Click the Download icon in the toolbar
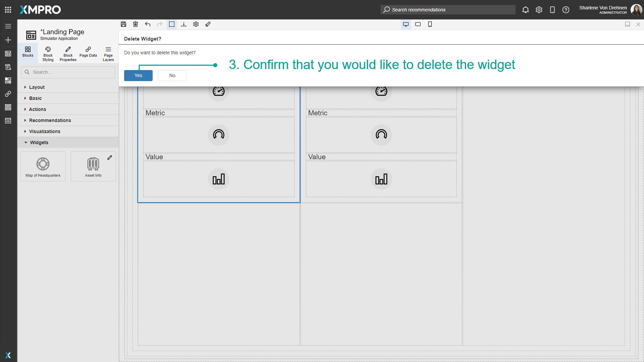Screen dimensions: 644x362 [184, 24]
